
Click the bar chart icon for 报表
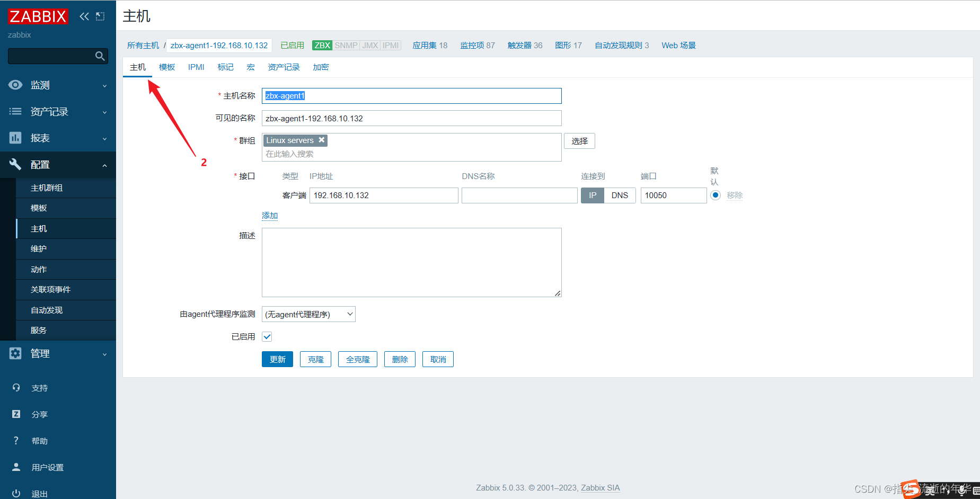pyautogui.click(x=15, y=138)
